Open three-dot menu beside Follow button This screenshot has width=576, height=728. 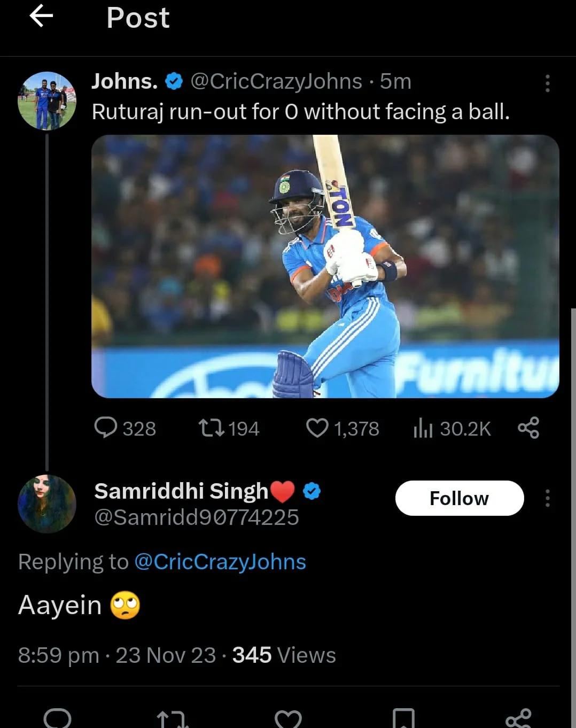pos(547,498)
